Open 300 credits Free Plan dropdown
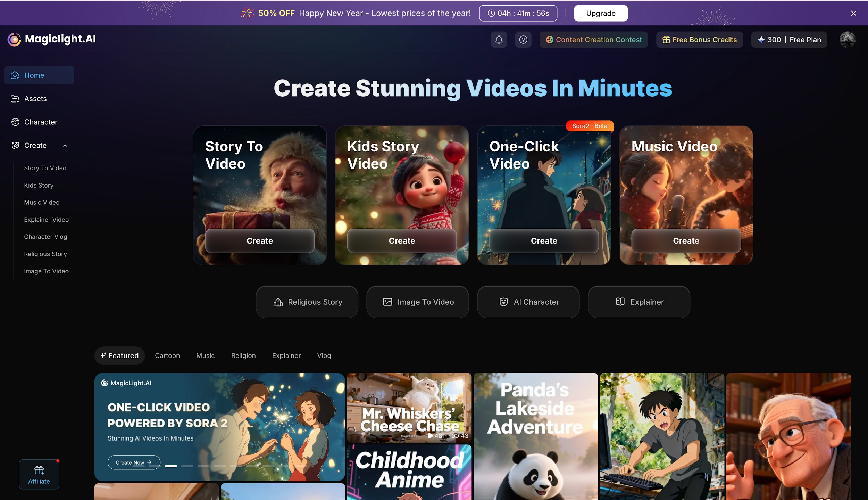The width and height of the screenshot is (868, 500). [x=789, y=40]
